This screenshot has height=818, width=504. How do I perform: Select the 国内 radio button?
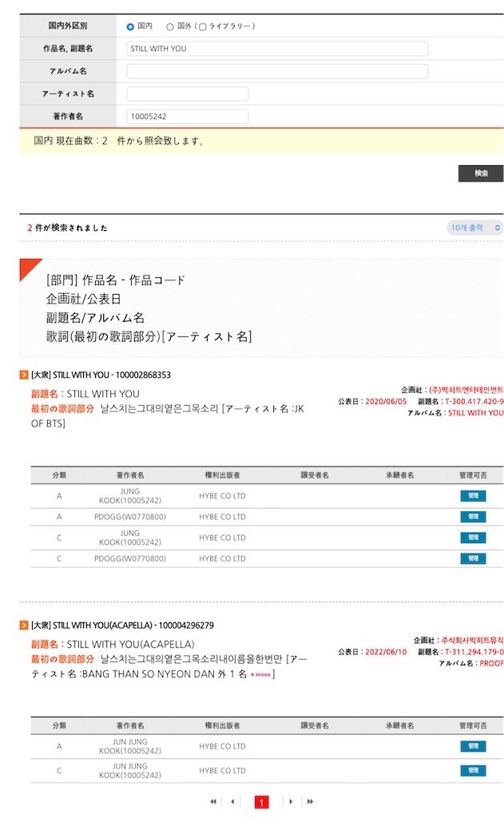[x=130, y=26]
